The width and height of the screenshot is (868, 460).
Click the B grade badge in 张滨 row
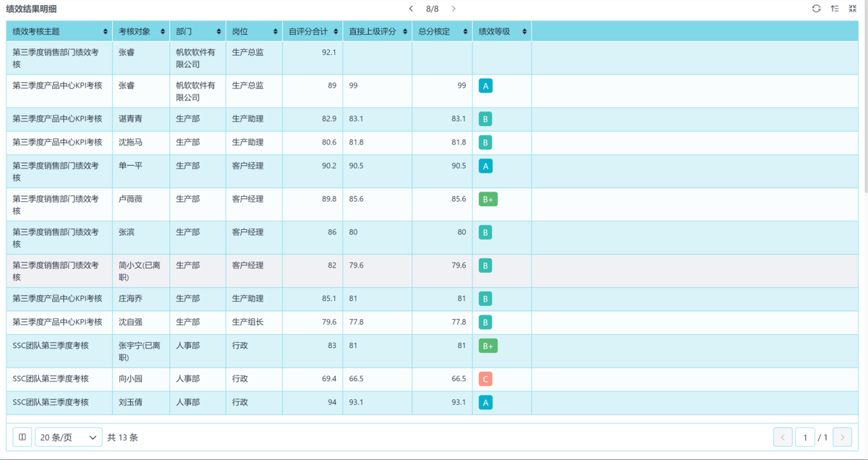[485, 232]
